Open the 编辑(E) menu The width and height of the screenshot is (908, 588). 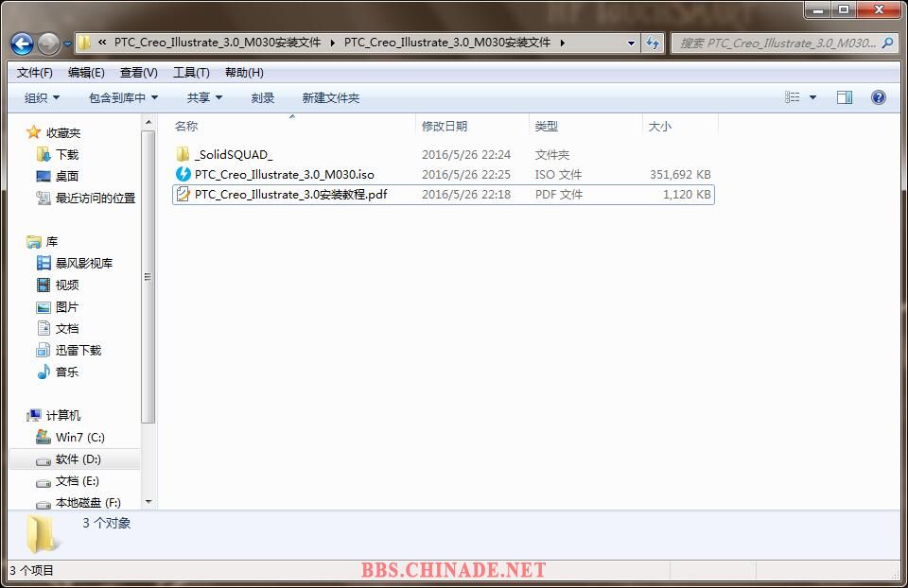pyautogui.click(x=86, y=73)
